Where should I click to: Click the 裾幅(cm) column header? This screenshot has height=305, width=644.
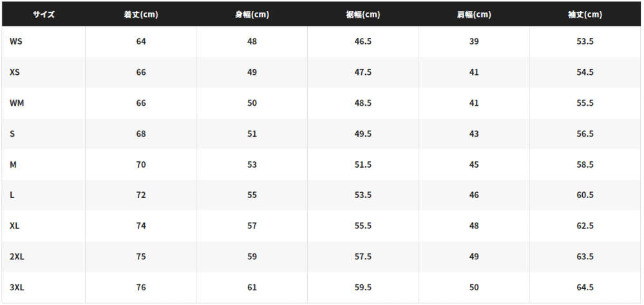pyautogui.click(x=363, y=14)
